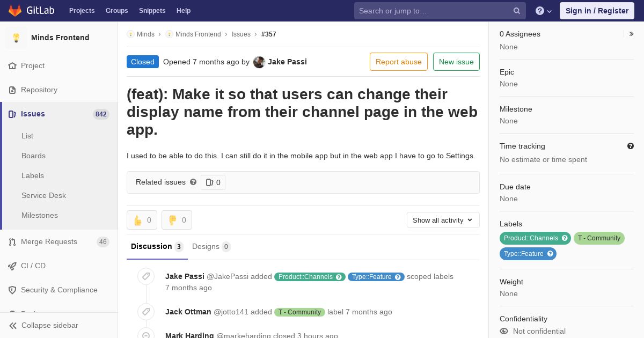
Task: Click the label icon beside Jake Passi activity
Action: [146, 276]
